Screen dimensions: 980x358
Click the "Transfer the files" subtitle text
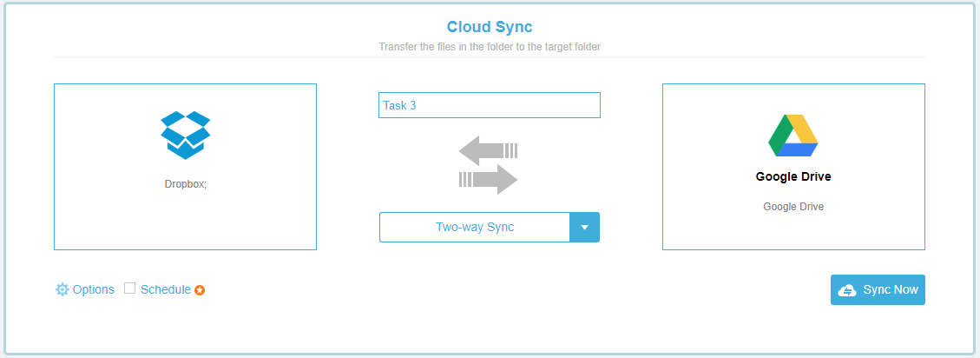pyautogui.click(x=490, y=47)
